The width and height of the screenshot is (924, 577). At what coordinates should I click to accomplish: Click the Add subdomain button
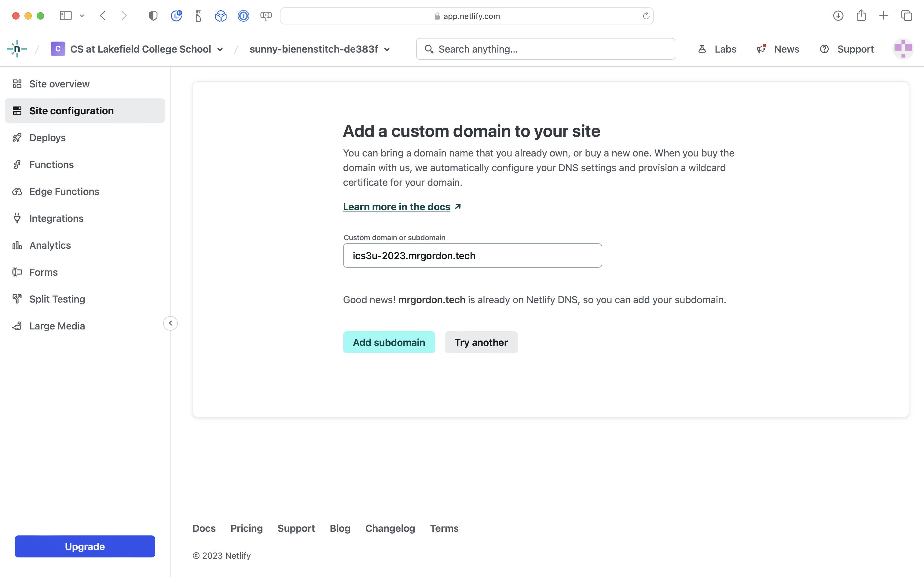coord(389,342)
